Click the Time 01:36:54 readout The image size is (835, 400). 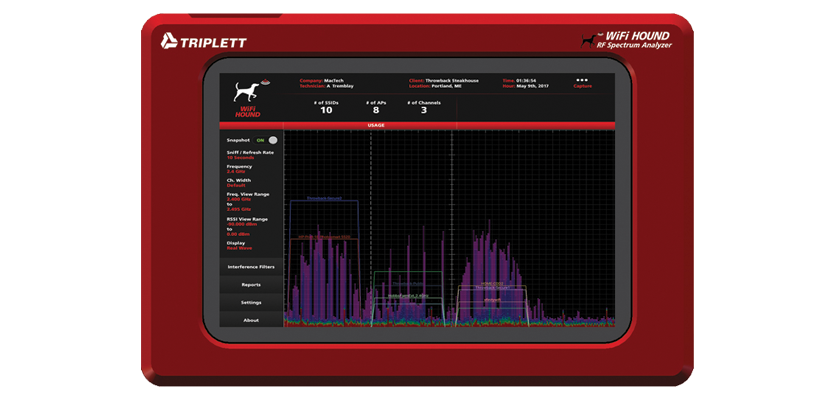[x=519, y=80]
